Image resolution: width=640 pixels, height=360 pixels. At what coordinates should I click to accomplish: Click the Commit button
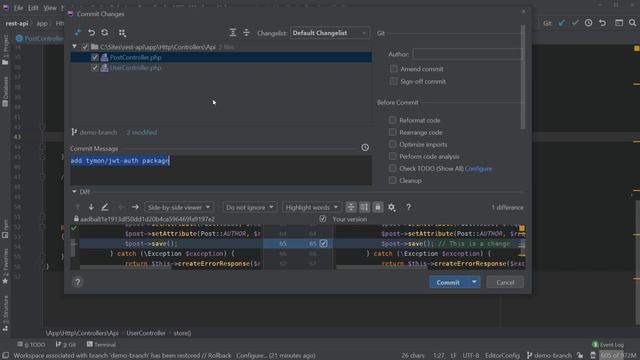(x=448, y=282)
